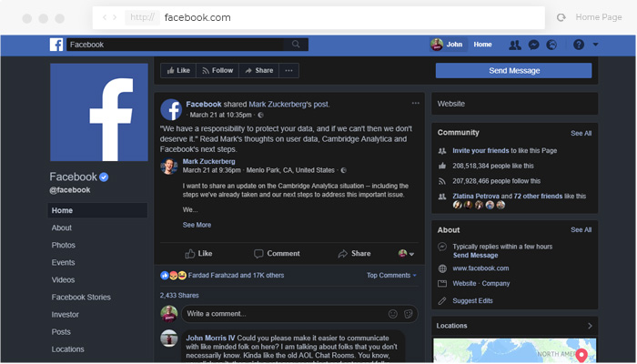Open Mark Zuckerberg's profile link
Screen dimensions: 637x364
coord(208,161)
